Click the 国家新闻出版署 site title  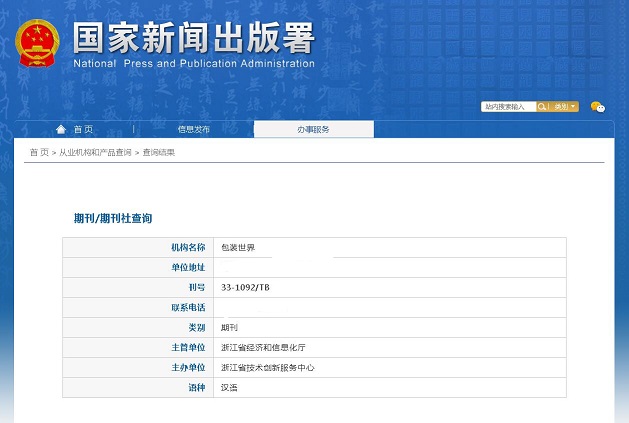[193, 38]
